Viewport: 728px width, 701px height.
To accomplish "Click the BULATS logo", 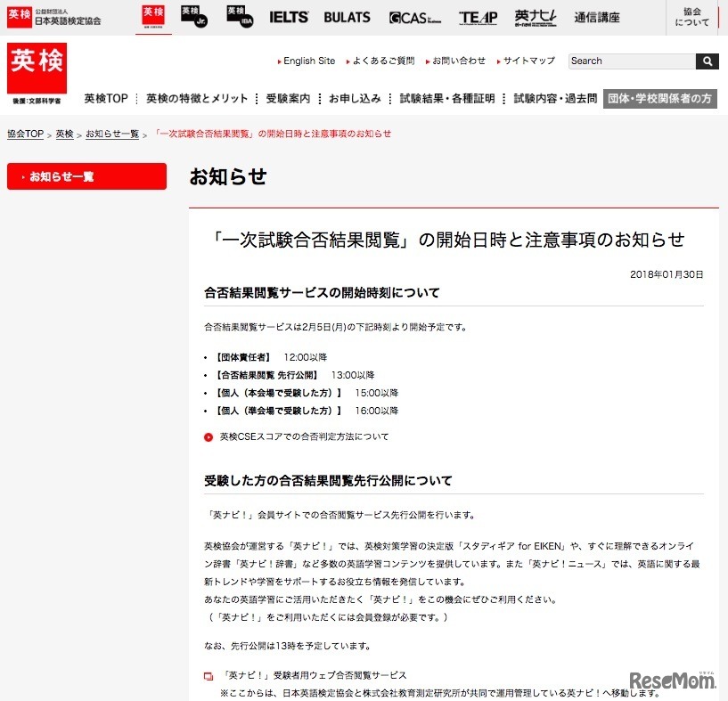I will click(347, 16).
